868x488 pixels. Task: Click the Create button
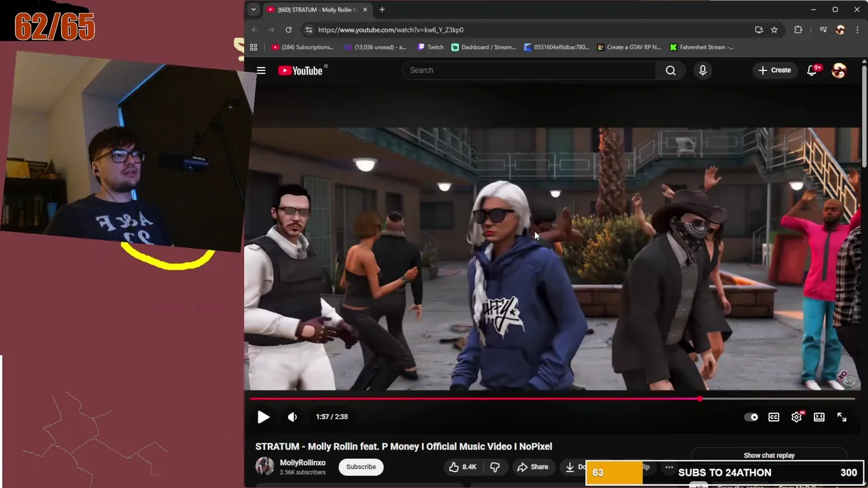pyautogui.click(x=774, y=70)
